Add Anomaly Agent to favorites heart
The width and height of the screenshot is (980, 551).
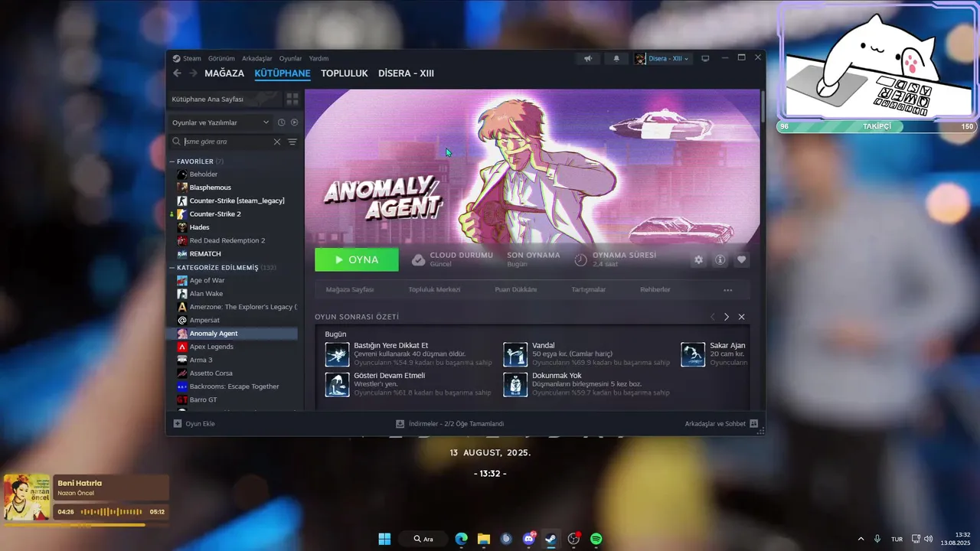[741, 259]
